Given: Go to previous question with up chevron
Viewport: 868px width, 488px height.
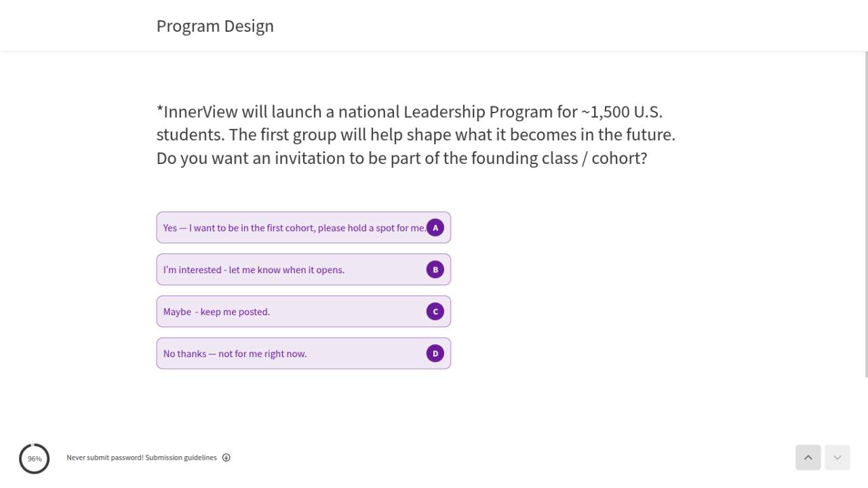Looking at the screenshot, I should (808, 457).
